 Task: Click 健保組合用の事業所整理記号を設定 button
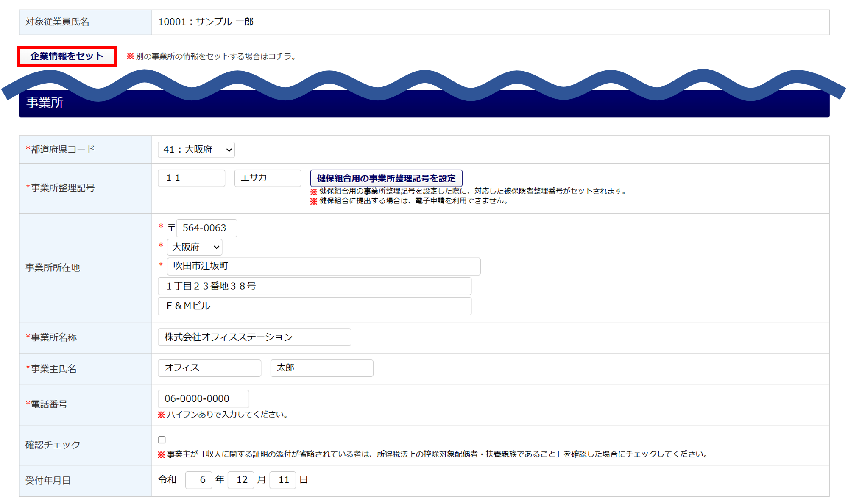tap(386, 178)
